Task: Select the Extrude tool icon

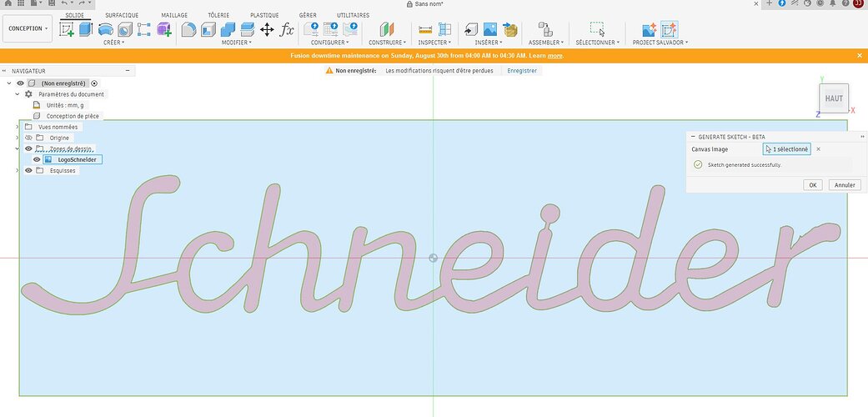Action: click(86, 29)
